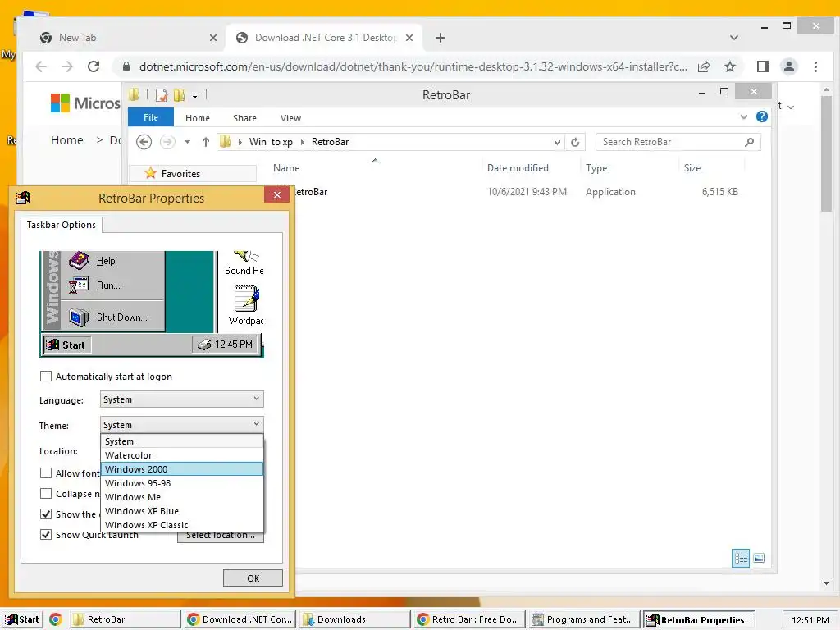The width and height of the screenshot is (840, 630).
Task: Sort by Date modified column header
Action: click(518, 167)
